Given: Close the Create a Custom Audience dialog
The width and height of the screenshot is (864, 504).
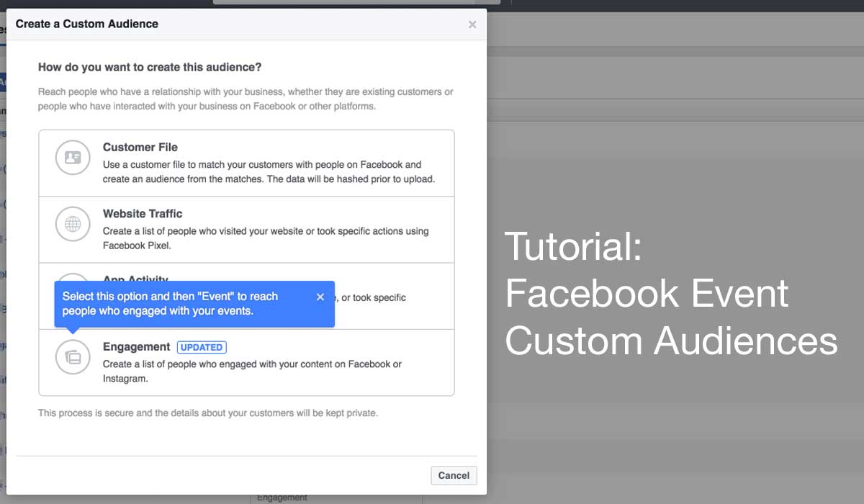Looking at the screenshot, I should [x=472, y=24].
